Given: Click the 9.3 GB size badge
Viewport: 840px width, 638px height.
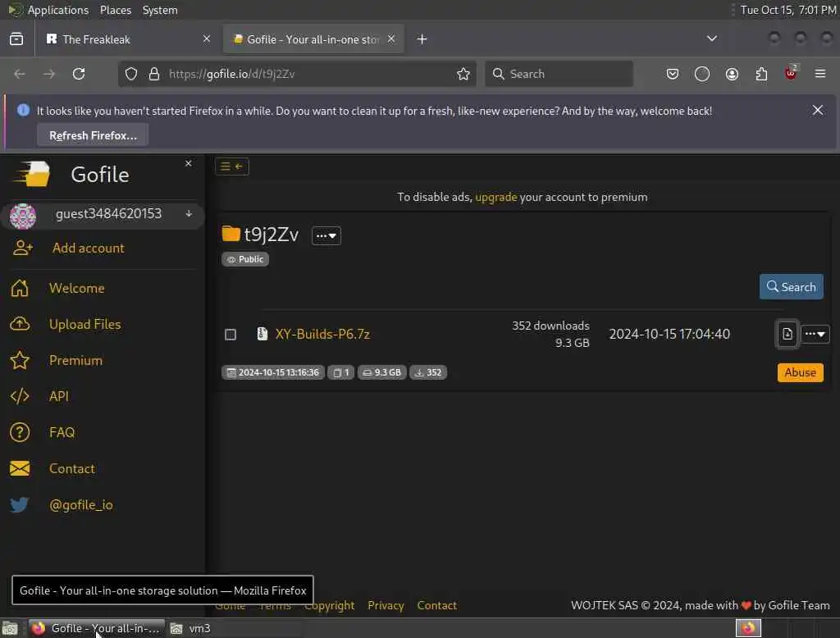Looking at the screenshot, I should (382, 372).
